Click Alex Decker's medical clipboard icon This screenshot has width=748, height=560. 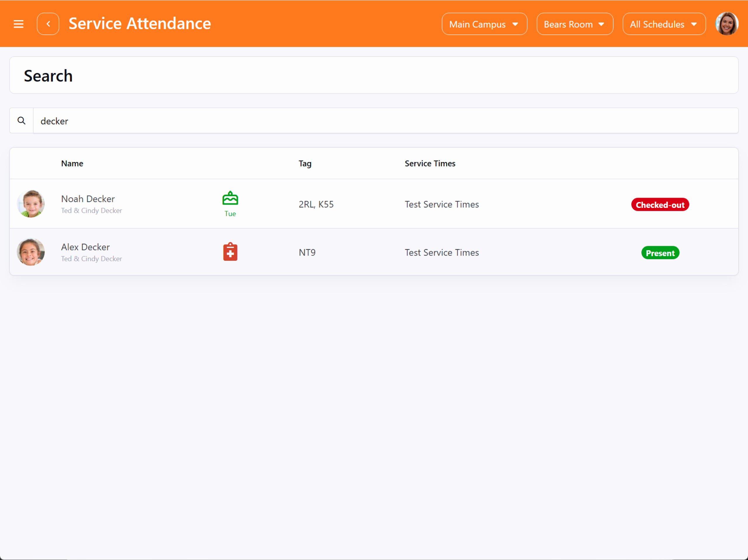(230, 252)
